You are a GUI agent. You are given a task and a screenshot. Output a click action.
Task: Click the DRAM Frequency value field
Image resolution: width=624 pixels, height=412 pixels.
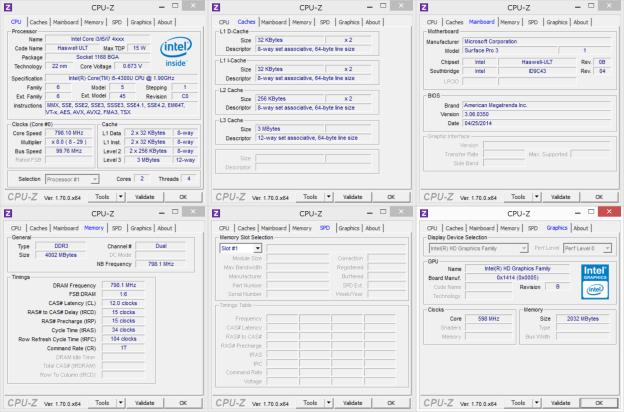pyautogui.click(x=123, y=285)
